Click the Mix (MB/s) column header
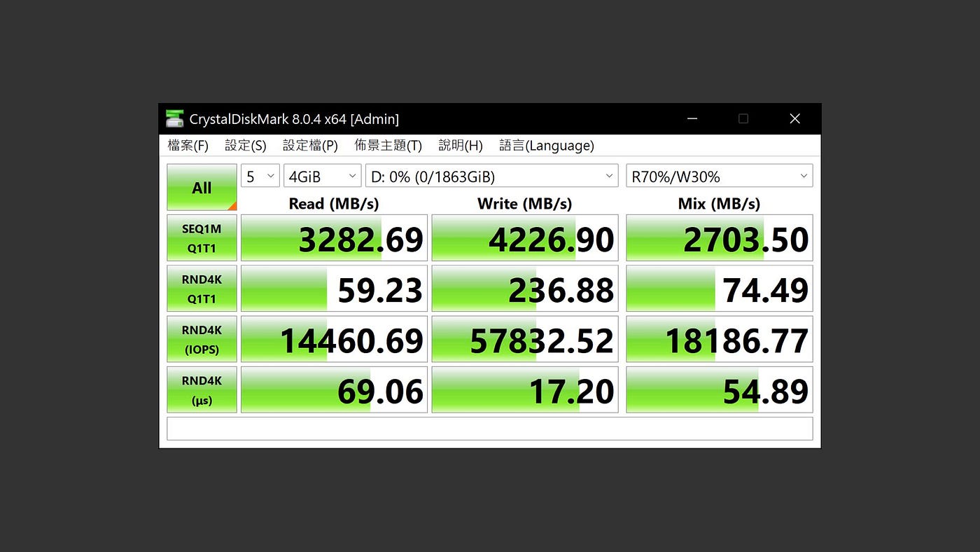 click(x=719, y=204)
